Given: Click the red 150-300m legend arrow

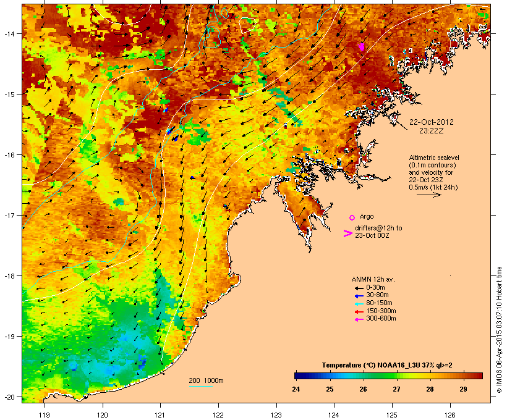Looking at the screenshot, I should pos(359,312).
